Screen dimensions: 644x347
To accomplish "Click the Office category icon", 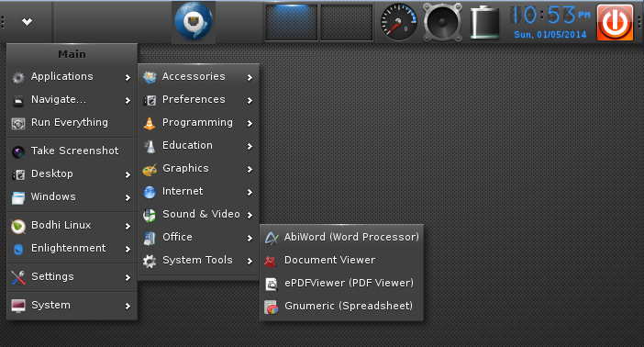I will coord(150,238).
